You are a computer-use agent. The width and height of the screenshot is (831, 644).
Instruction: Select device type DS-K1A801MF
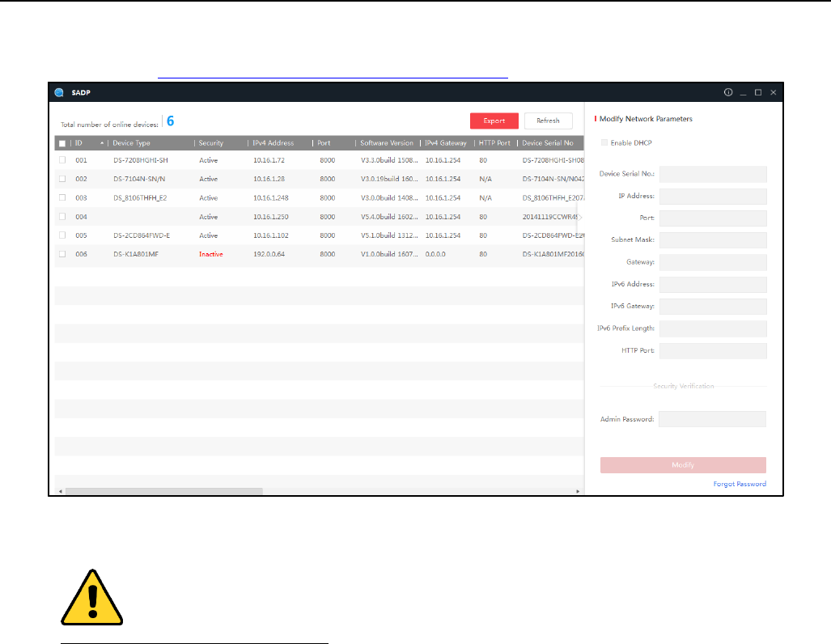(136, 254)
